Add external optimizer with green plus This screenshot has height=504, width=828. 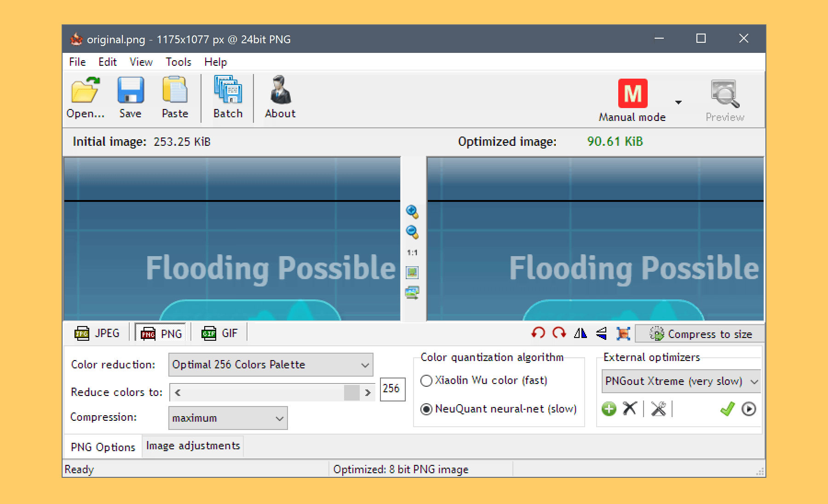click(609, 409)
